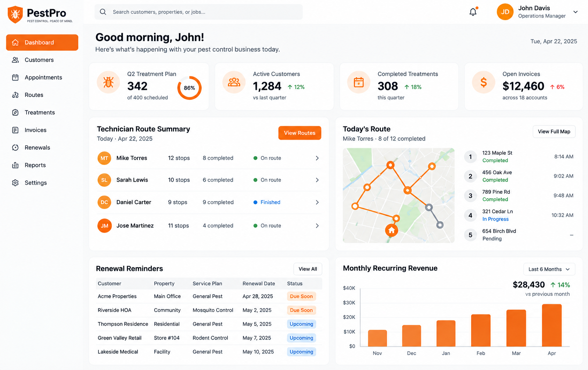The width and height of the screenshot is (588, 370).
Task: Click the May 7, 2025 renewal date
Action: [x=257, y=338]
